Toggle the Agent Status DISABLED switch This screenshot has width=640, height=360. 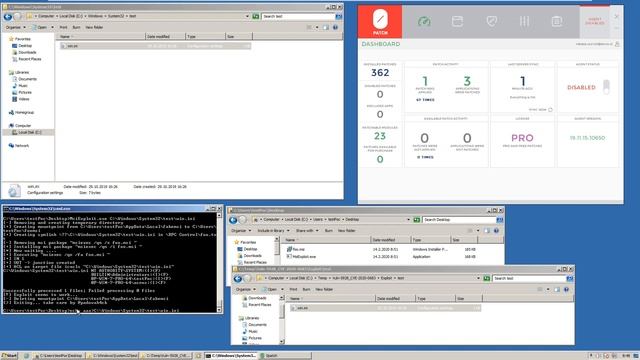607,87
